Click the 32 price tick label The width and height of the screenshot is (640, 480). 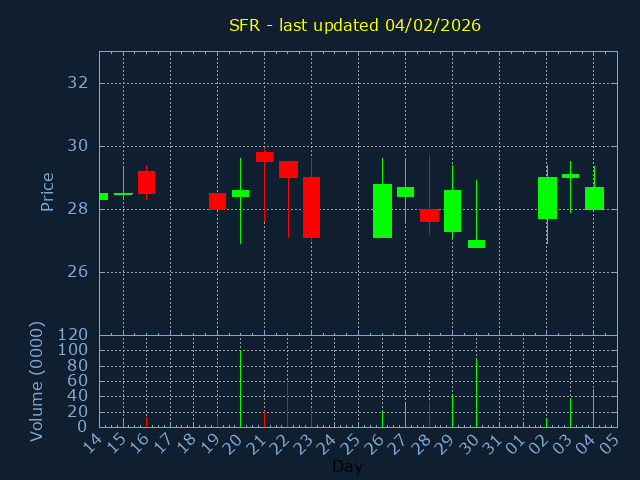(x=77, y=83)
